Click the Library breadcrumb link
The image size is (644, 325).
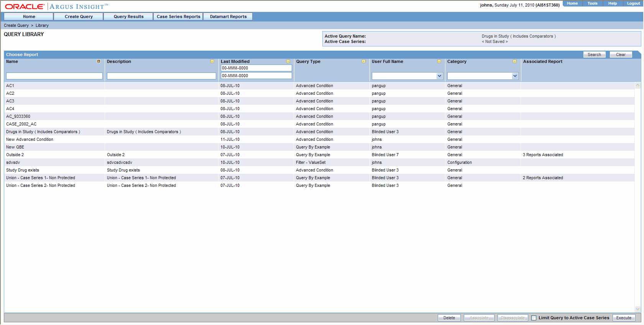(x=42, y=25)
